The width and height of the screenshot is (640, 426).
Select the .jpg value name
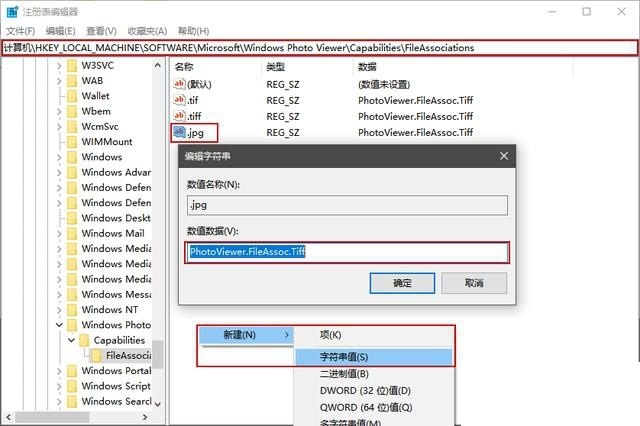click(196, 133)
